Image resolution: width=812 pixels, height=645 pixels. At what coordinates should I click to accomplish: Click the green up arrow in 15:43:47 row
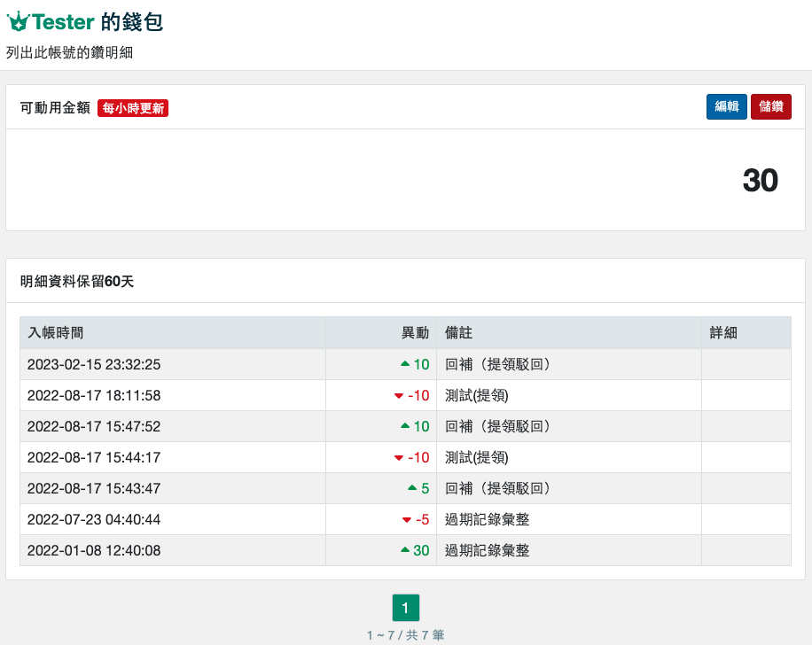tap(411, 487)
